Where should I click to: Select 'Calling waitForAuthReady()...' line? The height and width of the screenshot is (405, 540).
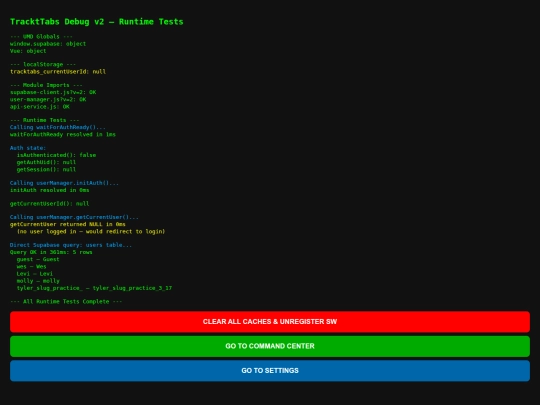point(58,127)
